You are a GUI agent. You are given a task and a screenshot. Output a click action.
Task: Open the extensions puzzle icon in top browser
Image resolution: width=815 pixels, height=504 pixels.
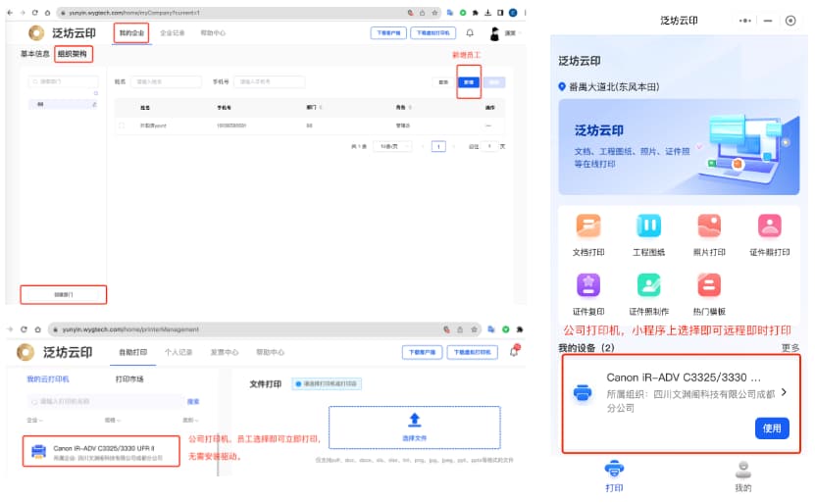tap(475, 13)
